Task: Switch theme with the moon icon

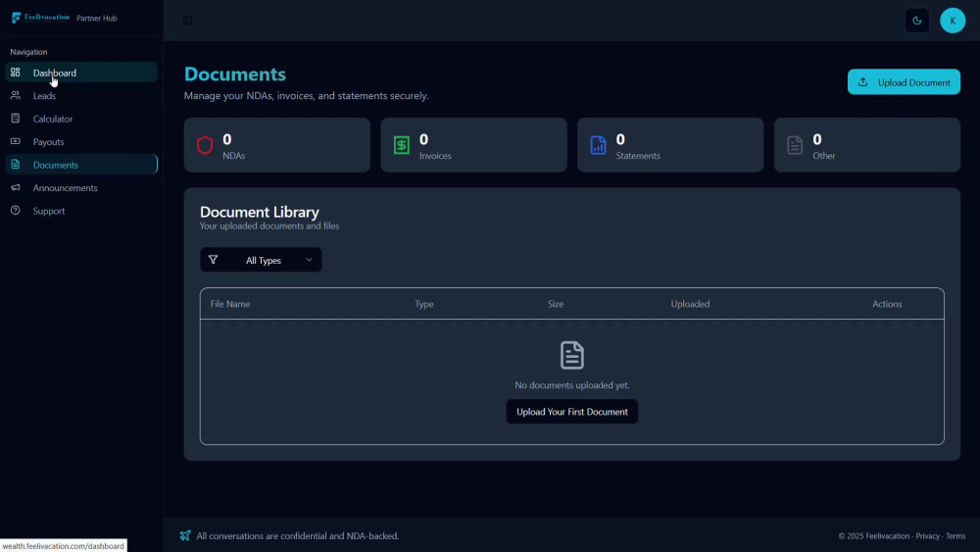Action: click(x=917, y=21)
